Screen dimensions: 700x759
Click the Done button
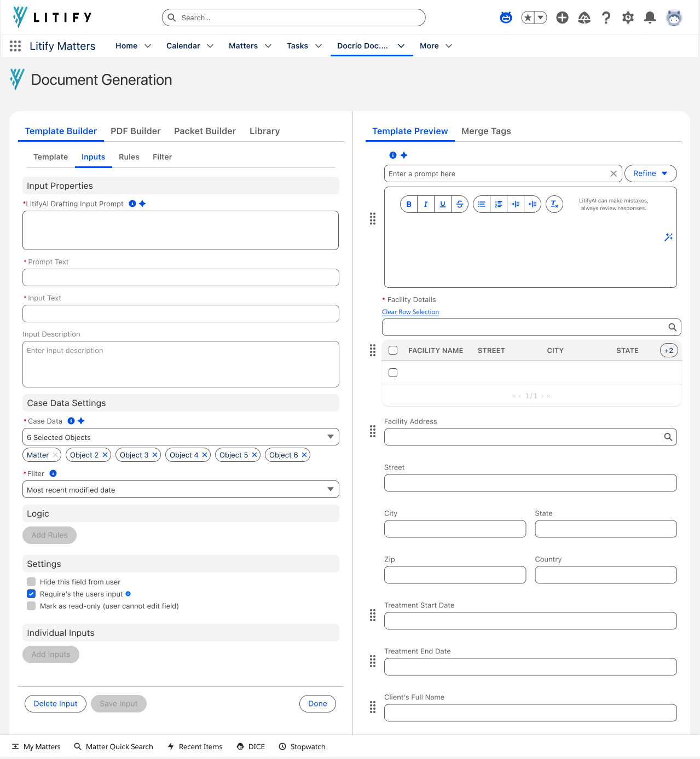(x=317, y=704)
